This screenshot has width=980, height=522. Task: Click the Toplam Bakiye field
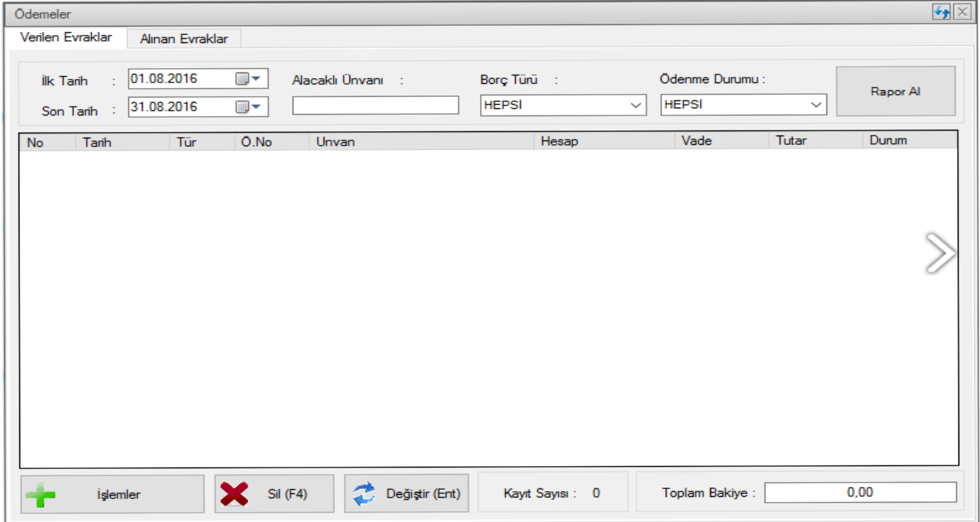click(859, 493)
